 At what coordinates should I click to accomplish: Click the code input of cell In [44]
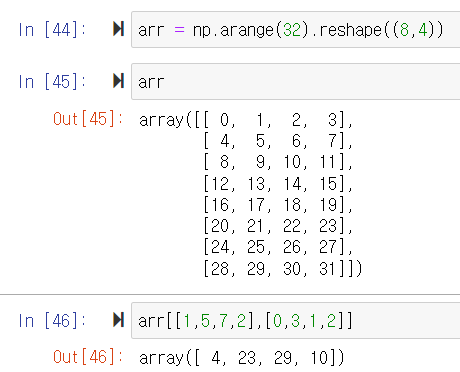pyautogui.click(x=296, y=29)
